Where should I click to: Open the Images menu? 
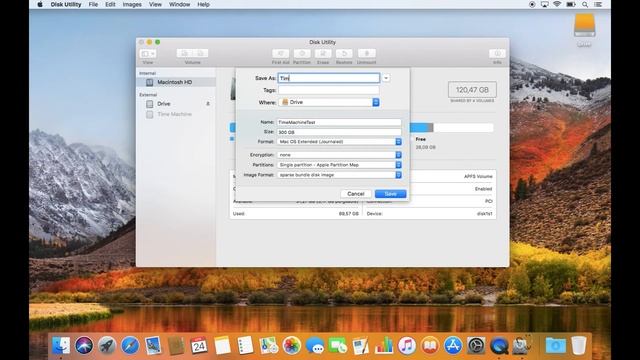point(132,4)
